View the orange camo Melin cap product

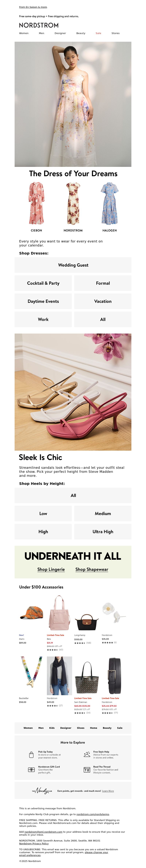point(32,613)
